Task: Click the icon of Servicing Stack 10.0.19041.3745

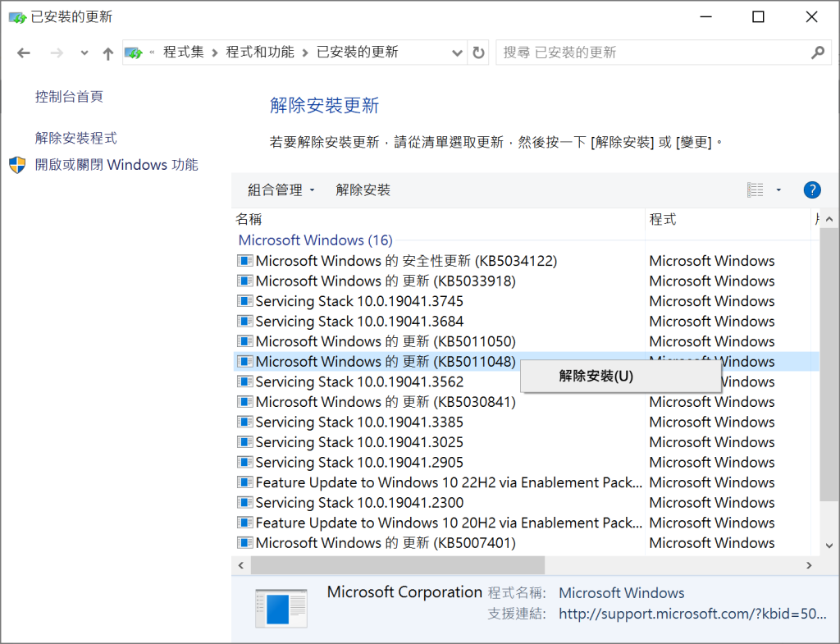Action: [x=244, y=301]
